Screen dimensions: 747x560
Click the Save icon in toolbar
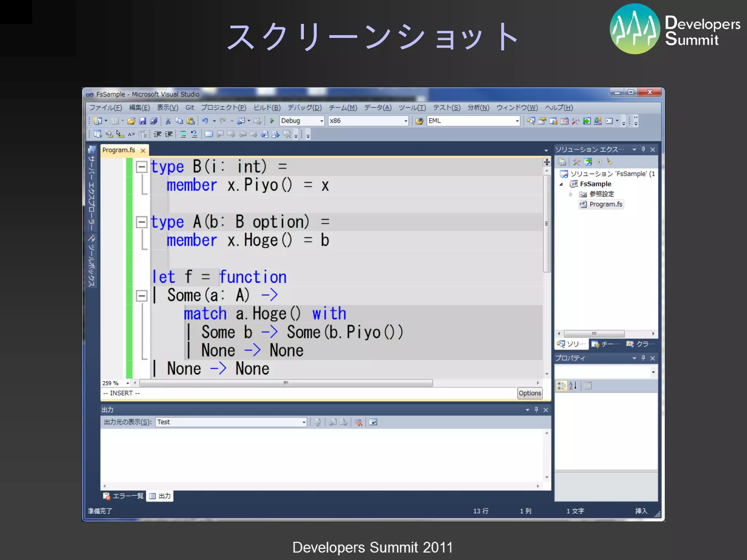tap(143, 121)
